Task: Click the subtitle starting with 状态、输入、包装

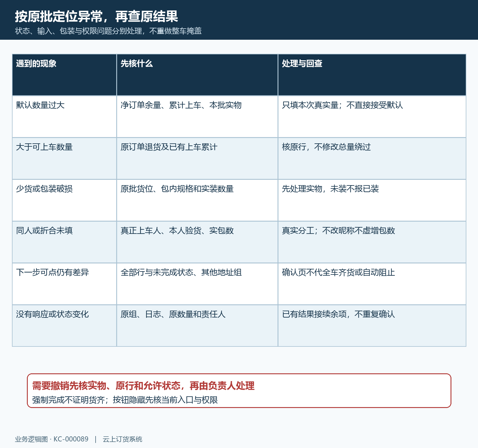Action: [x=108, y=31]
